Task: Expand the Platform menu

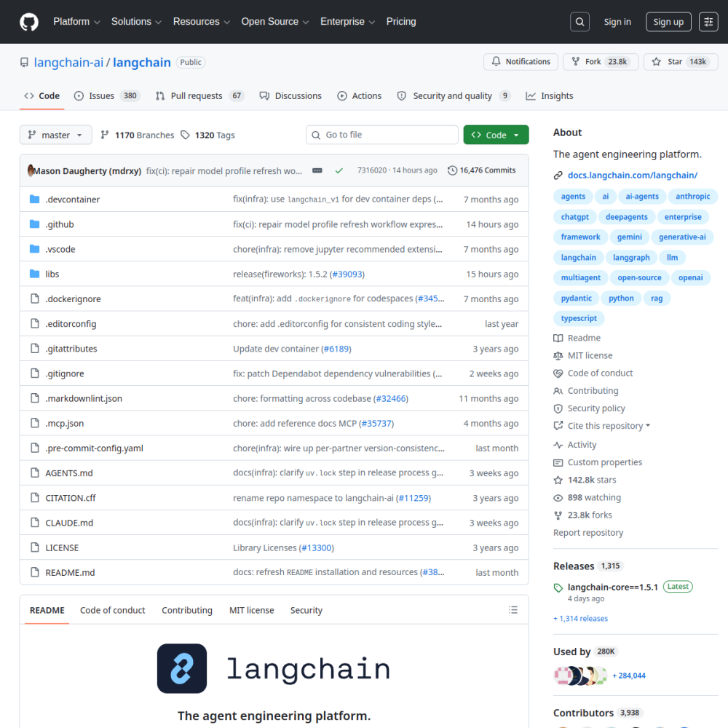Action: pyautogui.click(x=76, y=22)
